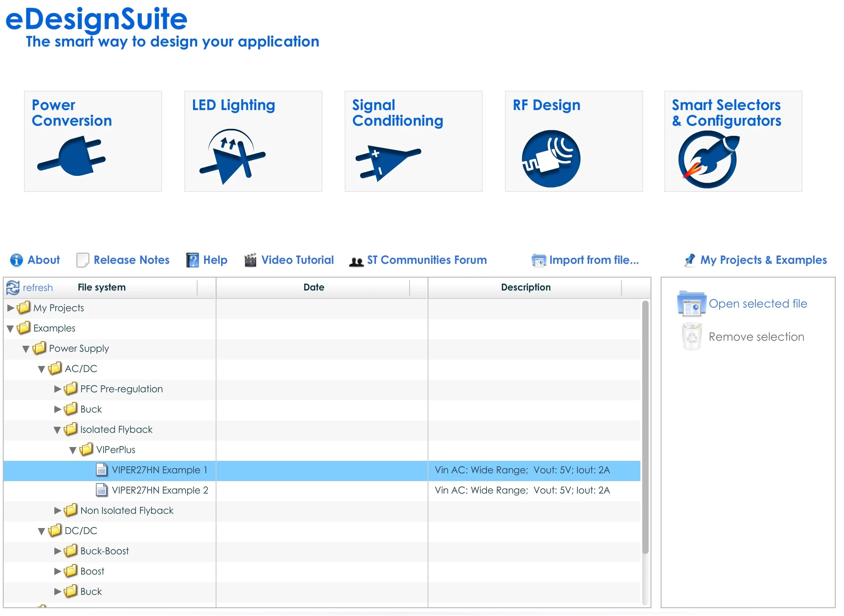Click the refresh arrows icon
Viewport: 844px width, 616px height.
click(x=13, y=288)
